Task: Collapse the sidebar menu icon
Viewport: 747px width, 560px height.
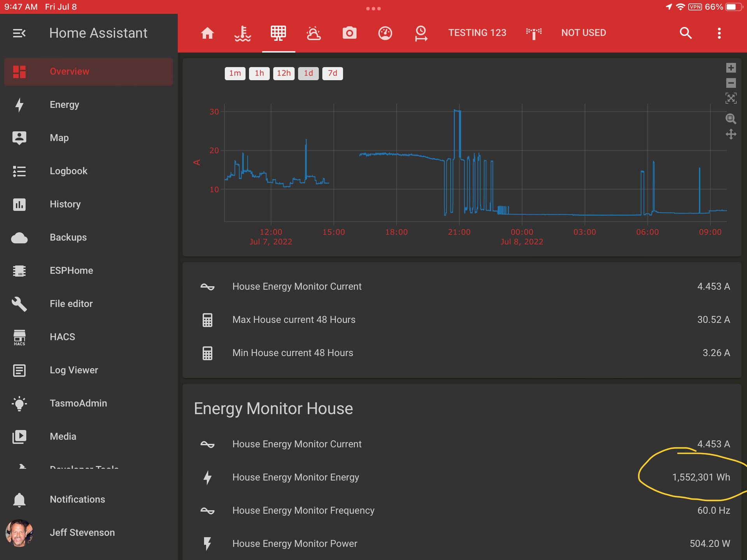Action: 19,33
